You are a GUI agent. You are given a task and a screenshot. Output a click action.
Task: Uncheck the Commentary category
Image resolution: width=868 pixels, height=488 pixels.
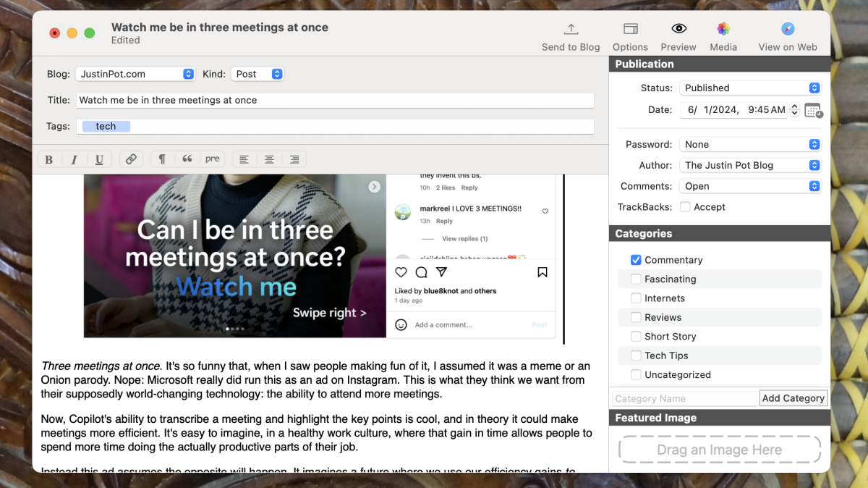pos(636,260)
